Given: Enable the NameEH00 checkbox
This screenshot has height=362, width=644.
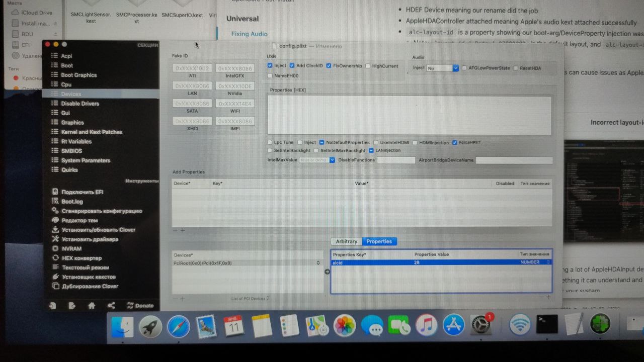Looking at the screenshot, I should click(270, 76).
